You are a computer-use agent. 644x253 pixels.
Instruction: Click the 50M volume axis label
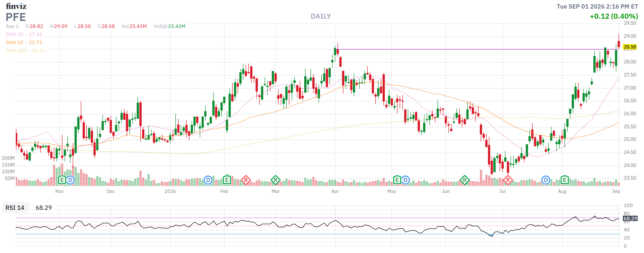[x=10, y=178]
